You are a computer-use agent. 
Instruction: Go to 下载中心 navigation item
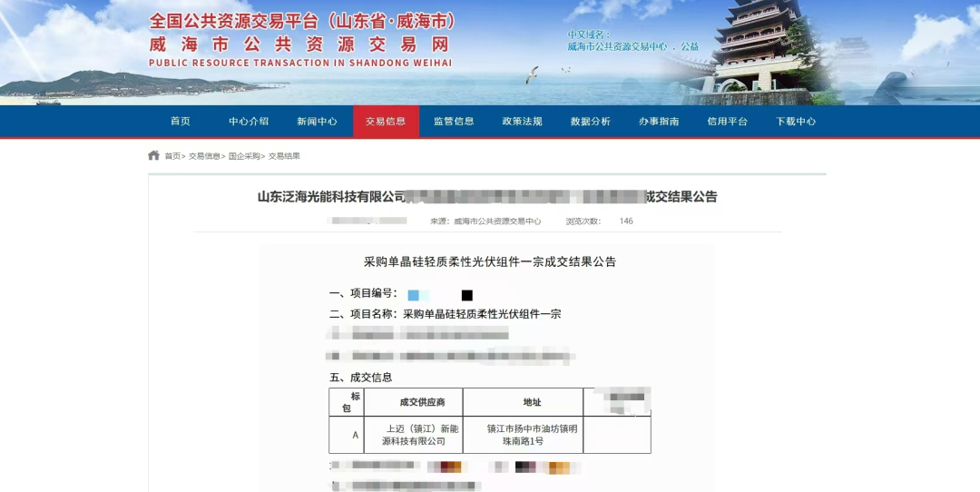(796, 122)
